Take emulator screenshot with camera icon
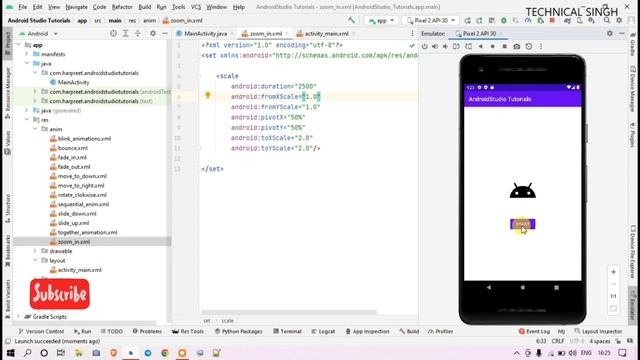 coord(517,47)
